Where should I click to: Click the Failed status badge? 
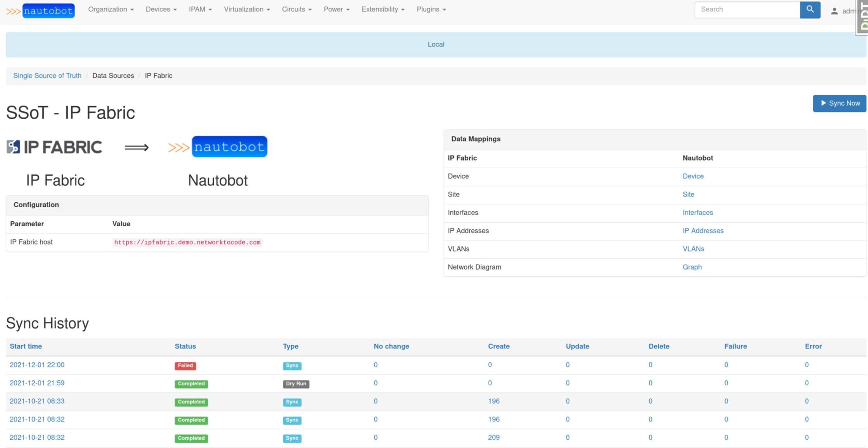(x=185, y=366)
